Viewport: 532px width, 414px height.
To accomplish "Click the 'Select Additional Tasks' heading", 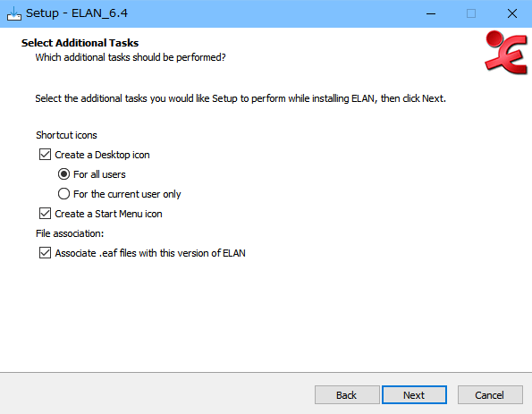I will [80, 43].
